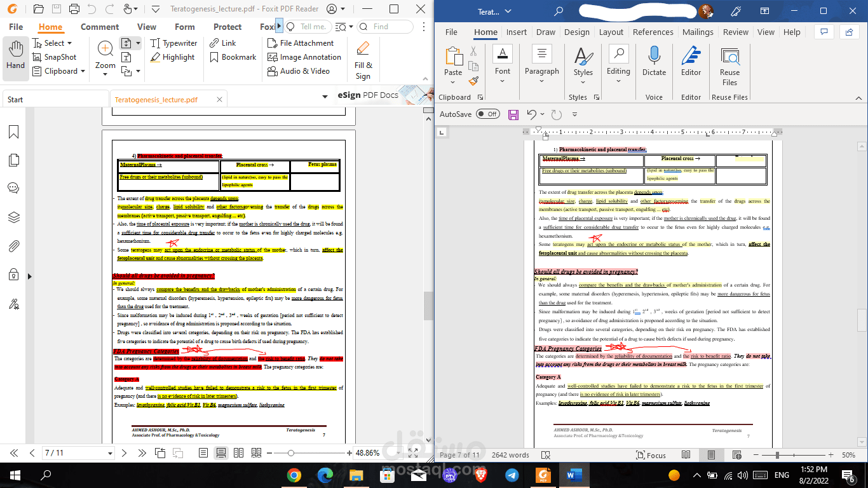
Task: Switch to Print Layout in Word status bar
Action: tap(711, 455)
